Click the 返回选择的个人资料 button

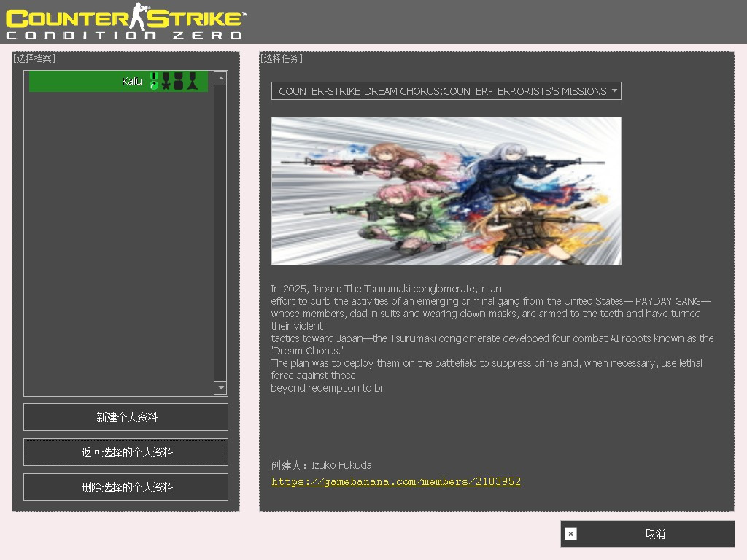[125, 452]
